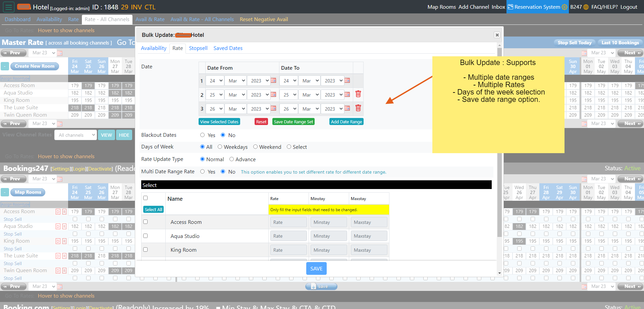
Task: Collapse Master Rate minus icon button
Action: (5, 66)
